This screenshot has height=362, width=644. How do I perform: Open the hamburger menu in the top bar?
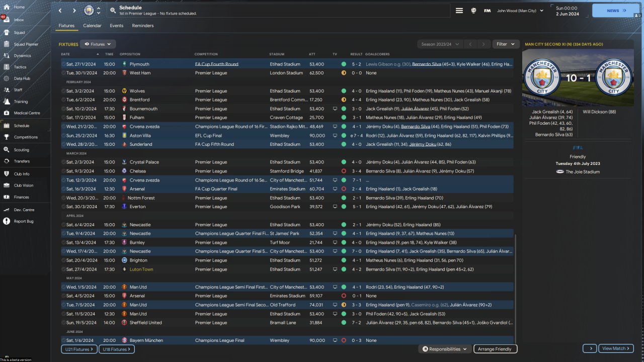click(x=459, y=11)
